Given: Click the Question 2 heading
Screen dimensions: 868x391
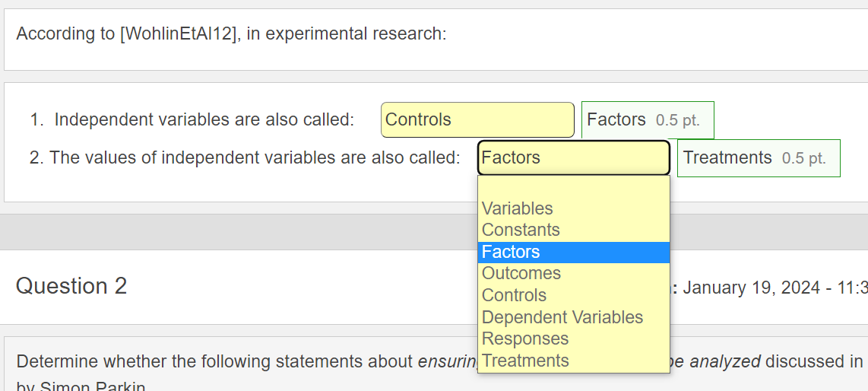Looking at the screenshot, I should [71, 286].
